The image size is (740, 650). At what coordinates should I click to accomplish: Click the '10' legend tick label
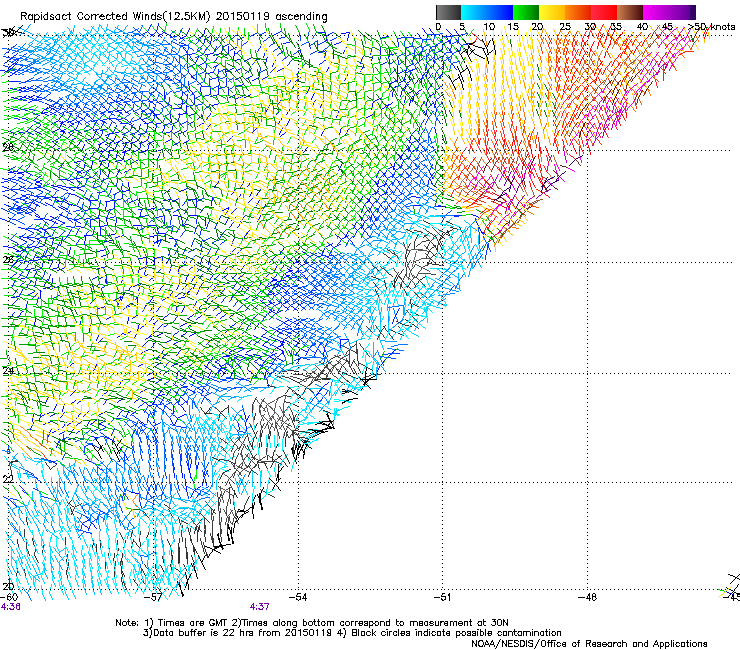489,26
